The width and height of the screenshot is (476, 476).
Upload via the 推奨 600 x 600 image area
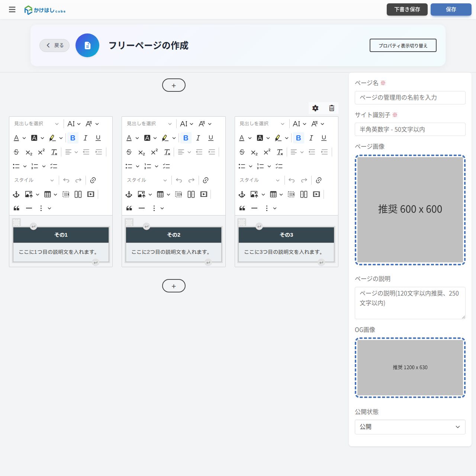click(410, 210)
